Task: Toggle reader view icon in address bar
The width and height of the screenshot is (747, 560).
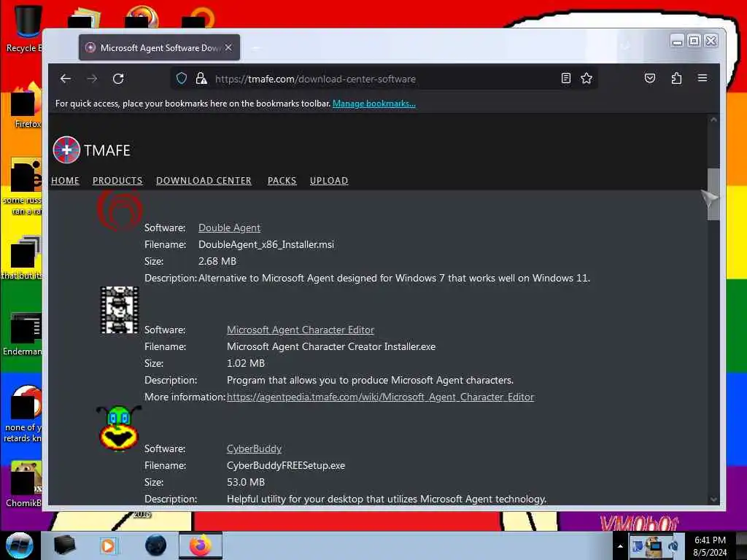Action: click(566, 79)
